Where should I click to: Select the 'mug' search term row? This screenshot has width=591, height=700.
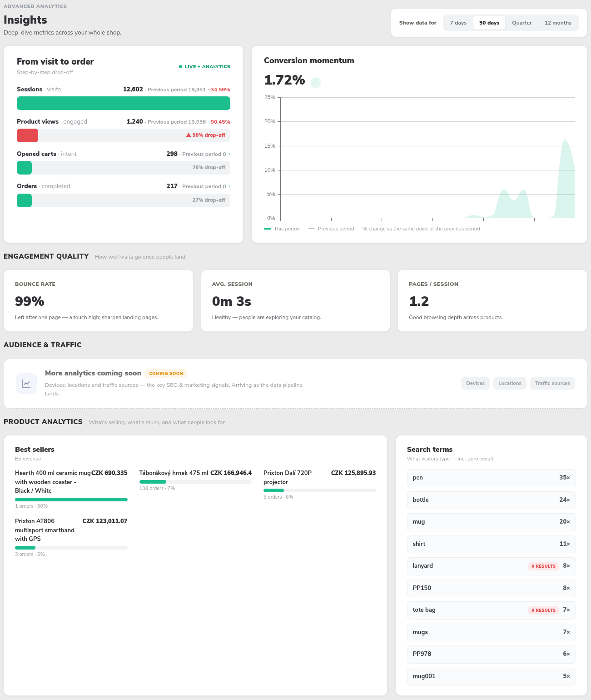point(492,522)
